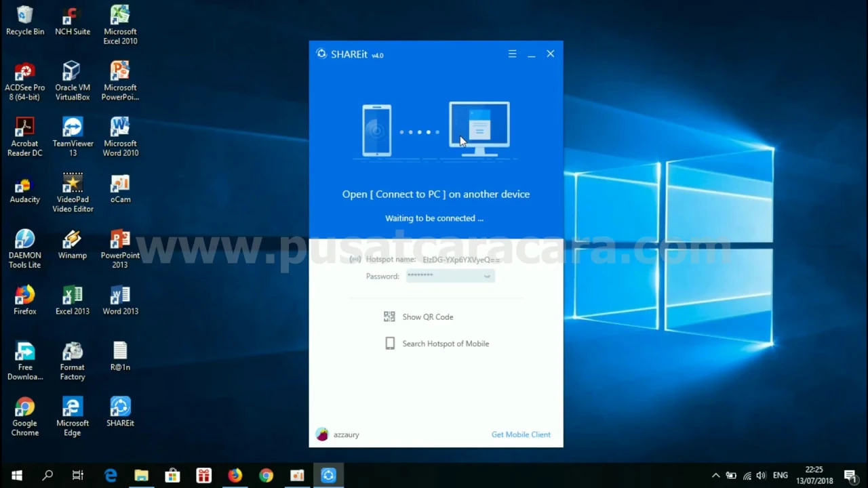The height and width of the screenshot is (488, 868).
Task: Select the oCam desktop icon
Action: [x=120, y=189]
